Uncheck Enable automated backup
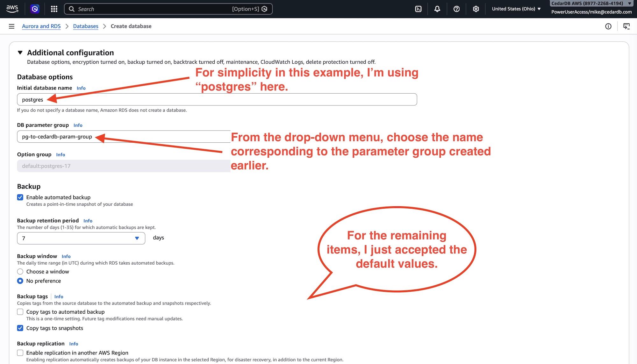The height and width of the screenshot is (364, 637). [x=20, y=197]
